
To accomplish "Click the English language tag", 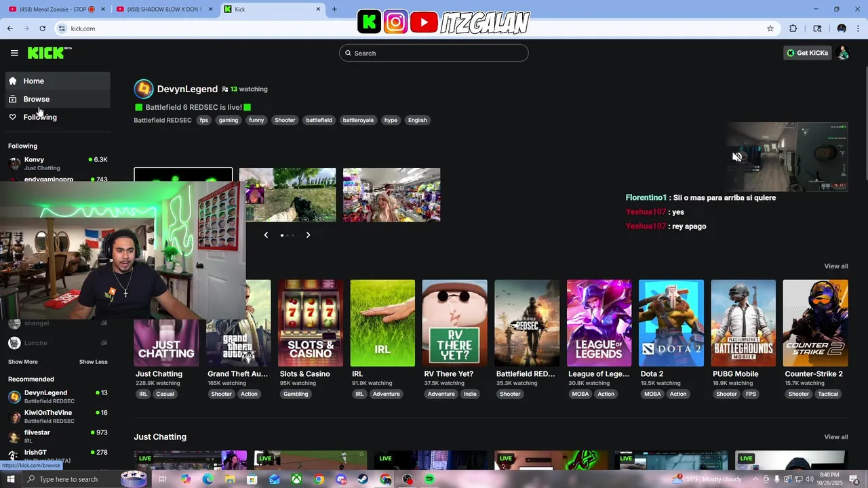I will [418, 120].
